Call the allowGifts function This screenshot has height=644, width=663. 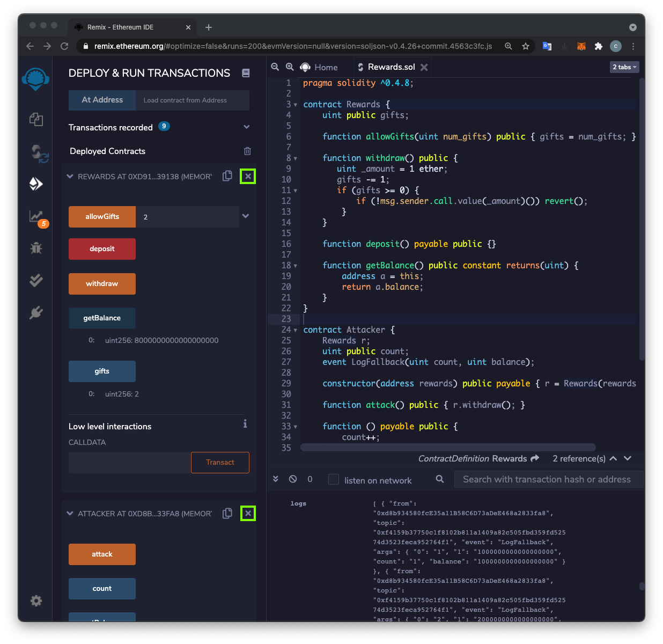102,217
